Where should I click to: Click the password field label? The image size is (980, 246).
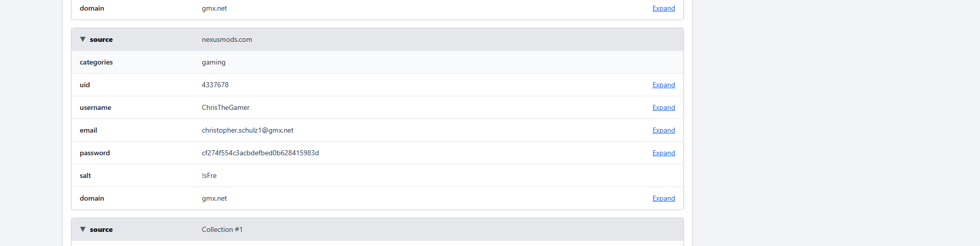pyautogui.click(x=94, y=153)
